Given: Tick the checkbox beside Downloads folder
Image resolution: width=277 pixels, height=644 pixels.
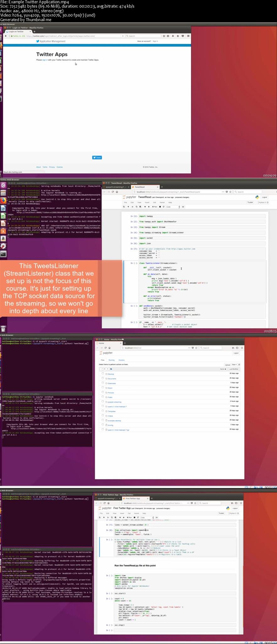Looking at the screenshot, I should click(103, 383).
